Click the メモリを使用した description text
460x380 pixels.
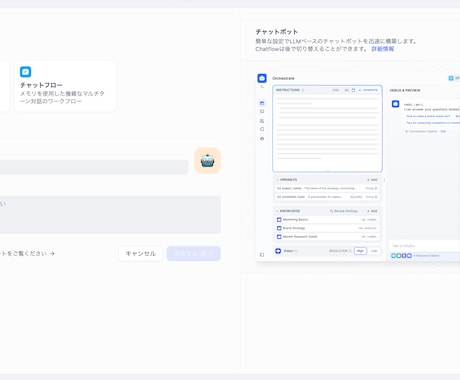coord(62,97)
